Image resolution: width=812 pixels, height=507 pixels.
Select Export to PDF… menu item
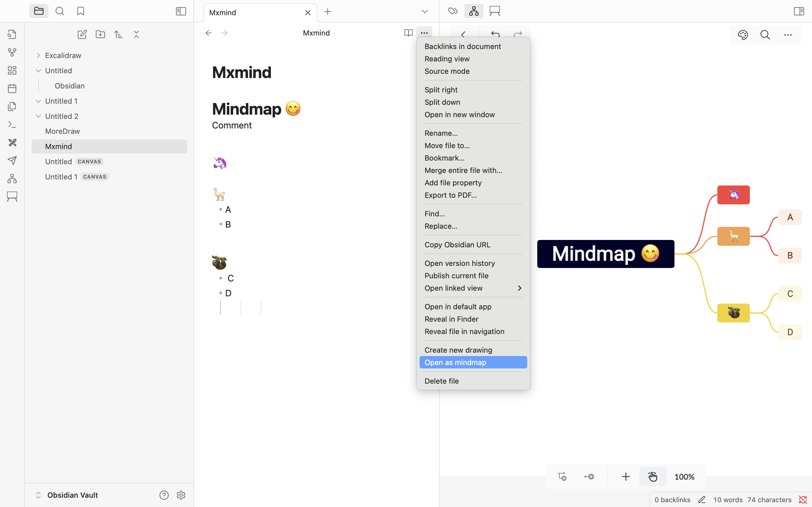point(450,195)
